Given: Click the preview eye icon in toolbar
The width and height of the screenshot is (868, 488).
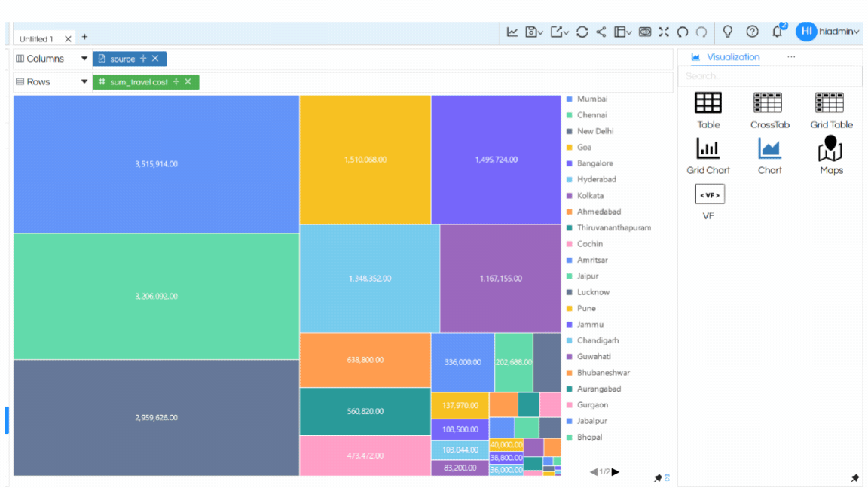Looking at the screenshot, I should [645, 32].
